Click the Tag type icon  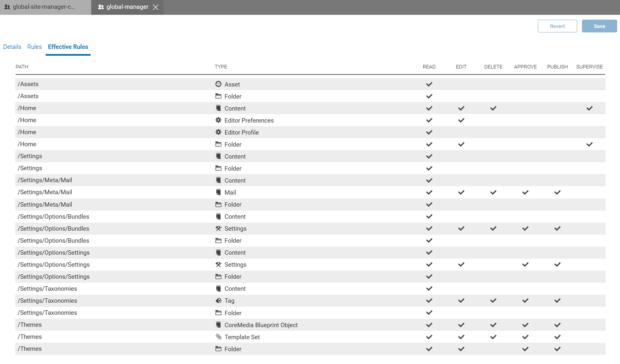(x=218, y=301)
